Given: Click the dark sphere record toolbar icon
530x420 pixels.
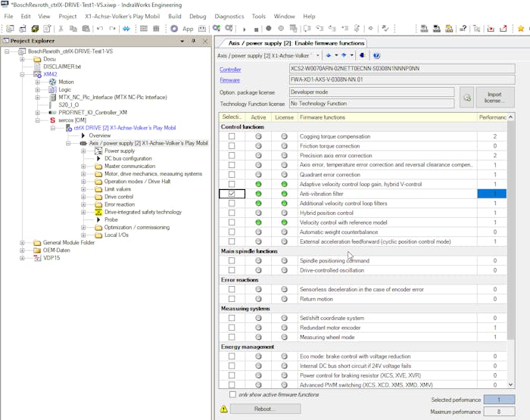Looking at the screenshot, I should pos(268,29).
